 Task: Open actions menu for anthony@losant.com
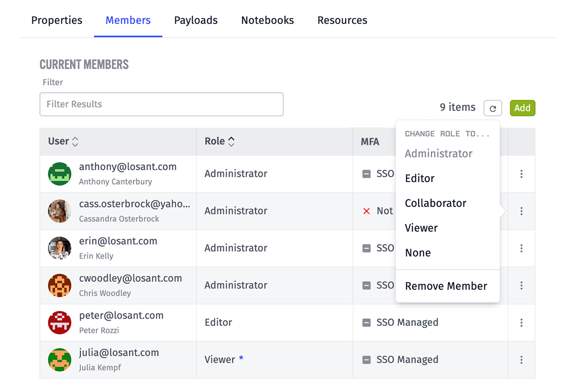coord(521,174)
